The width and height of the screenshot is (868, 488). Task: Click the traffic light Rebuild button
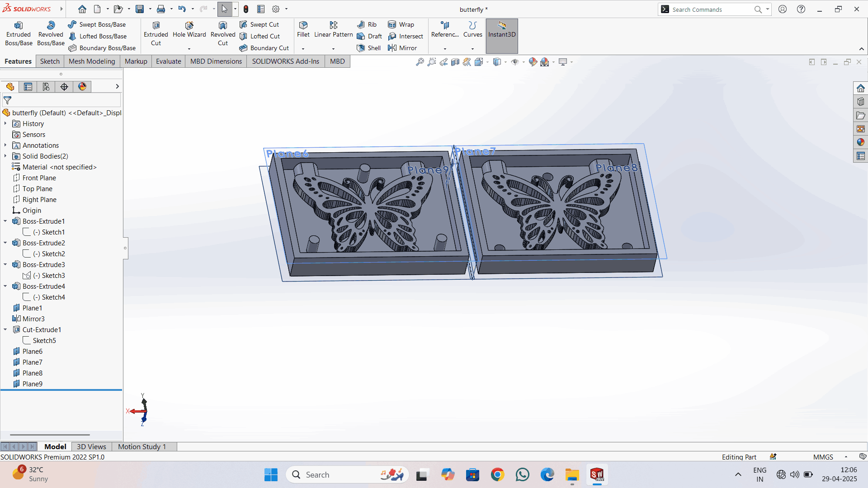pos(246,9)
